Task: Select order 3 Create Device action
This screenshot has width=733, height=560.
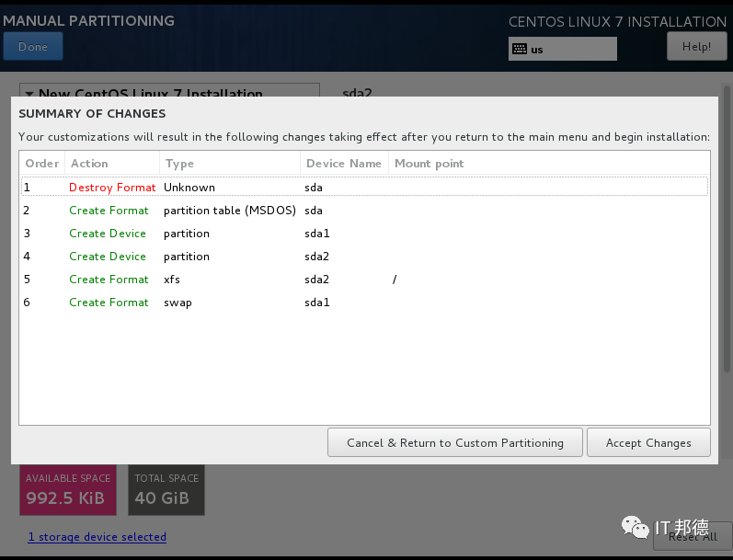Action: click(108, 234)
